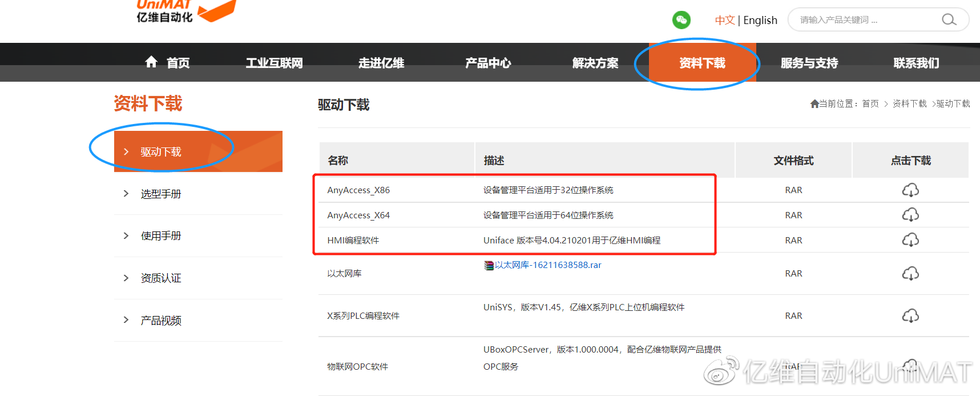Click the 点击下载 column header

pos(910,161)
